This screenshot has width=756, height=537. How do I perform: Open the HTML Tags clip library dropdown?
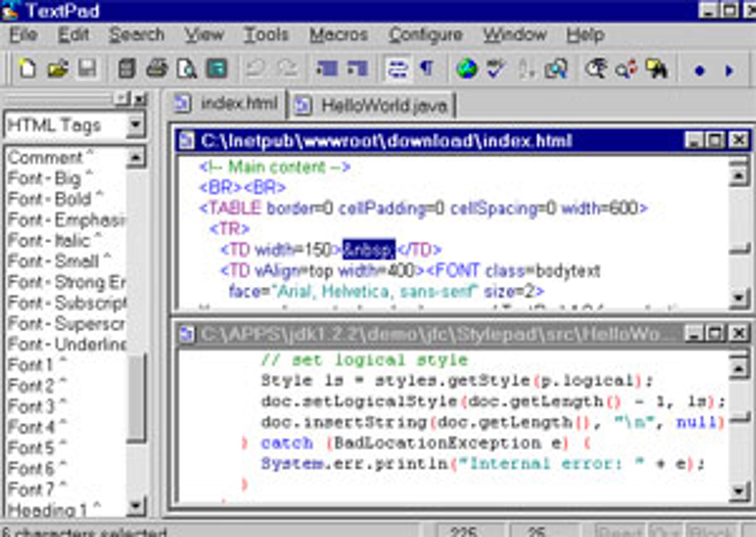coord(135,125)
